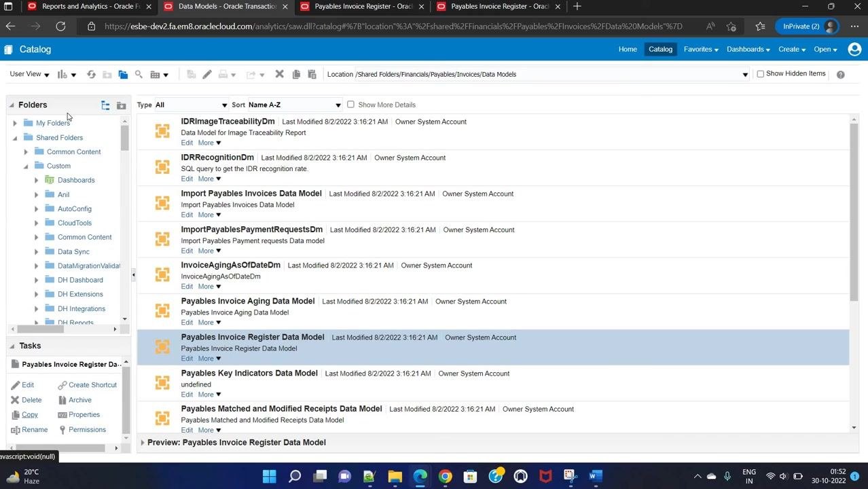Click the Copy icon in catalog toolbar
Screen dimensions: 868x489
click(x=296, y=74)
